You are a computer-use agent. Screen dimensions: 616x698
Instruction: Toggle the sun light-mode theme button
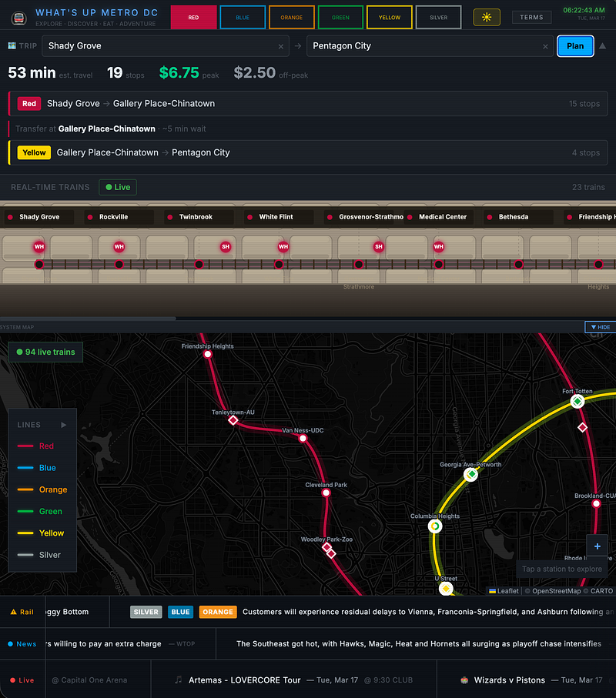pos(487,18)
